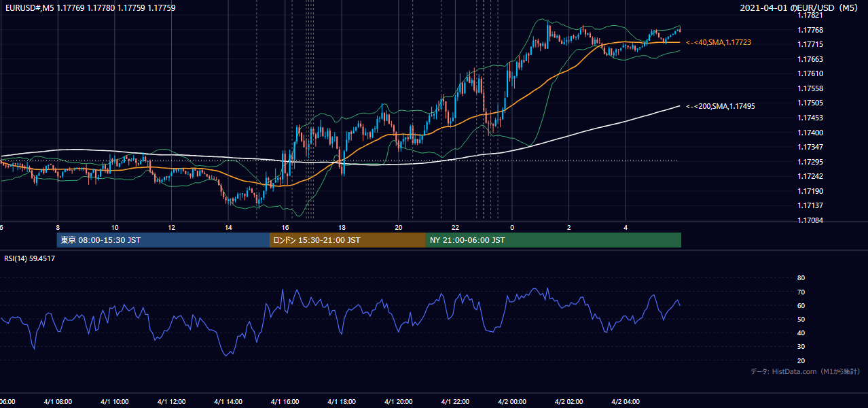
Task: Click the 1.17400 price axis value
Action: click(x=810, y=133)
